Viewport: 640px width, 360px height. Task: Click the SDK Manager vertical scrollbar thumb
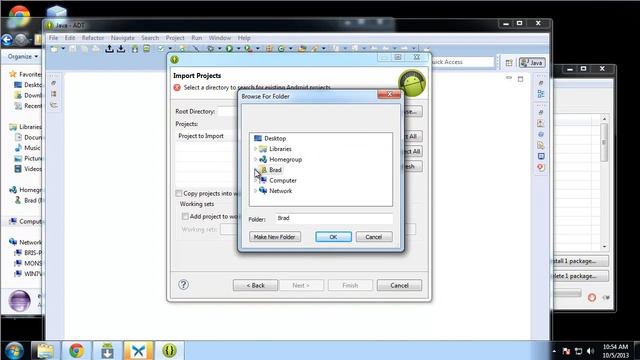[x=604, y=142]
